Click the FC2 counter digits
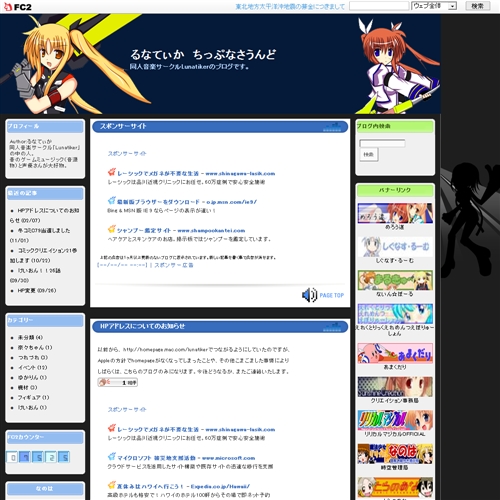 [38, 457]
